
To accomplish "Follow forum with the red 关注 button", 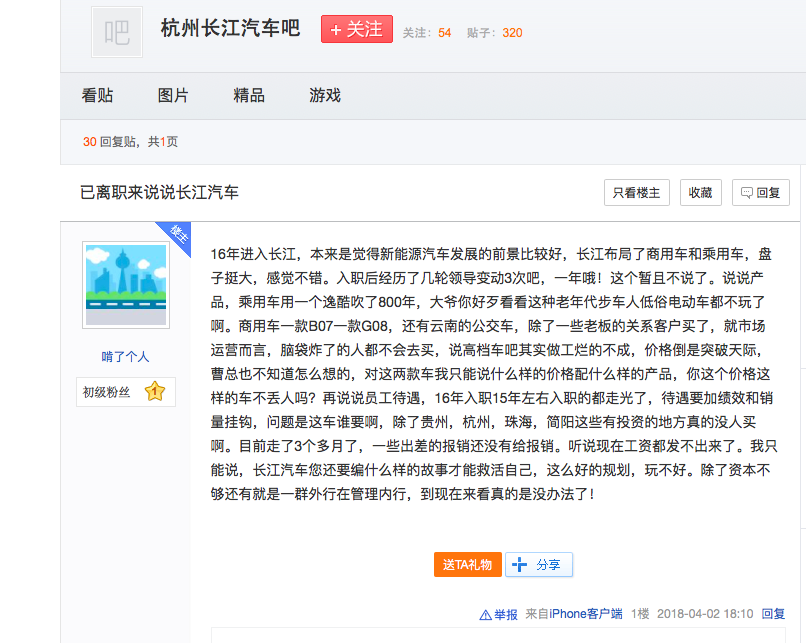I will (357, 29).
